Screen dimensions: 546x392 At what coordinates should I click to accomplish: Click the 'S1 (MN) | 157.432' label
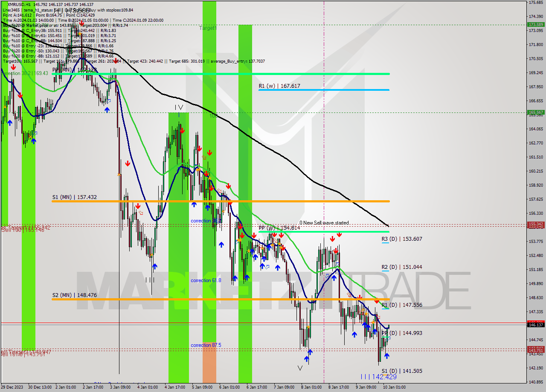75,197
